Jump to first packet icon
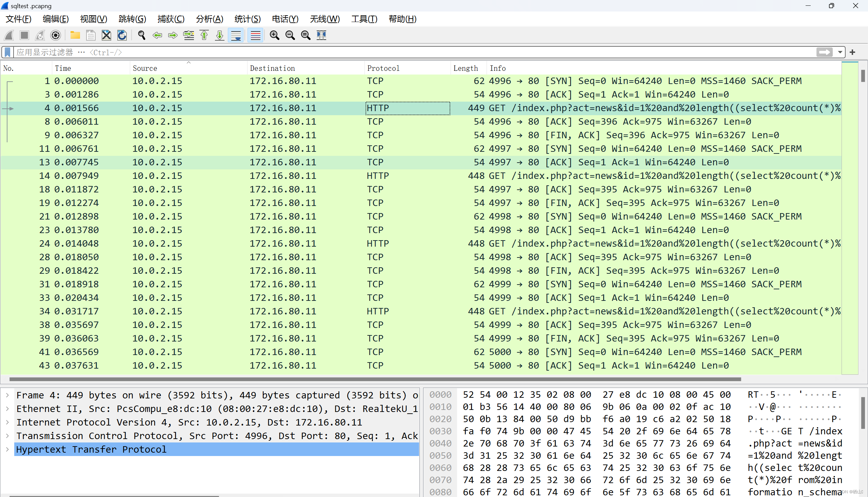 204,35
